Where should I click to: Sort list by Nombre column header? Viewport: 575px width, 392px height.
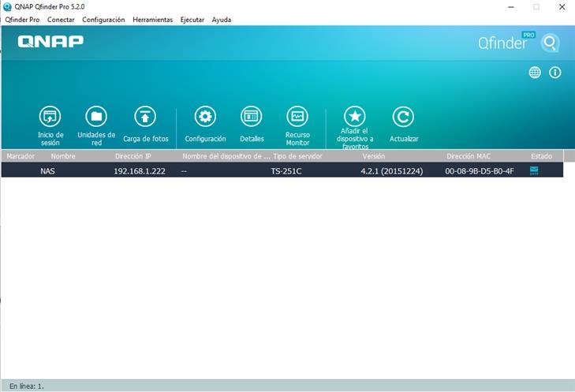(x=63, y=156)
